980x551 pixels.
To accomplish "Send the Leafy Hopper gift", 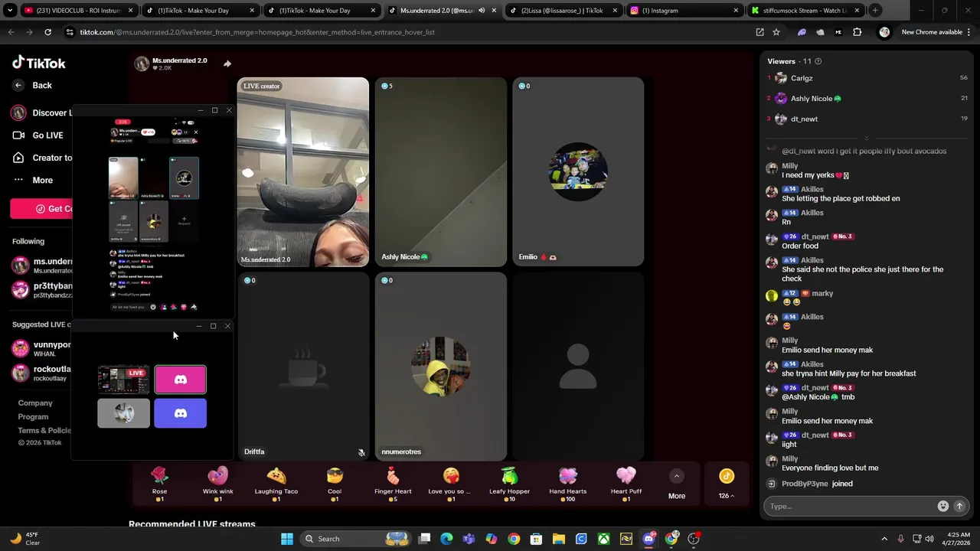I will 509,484.
